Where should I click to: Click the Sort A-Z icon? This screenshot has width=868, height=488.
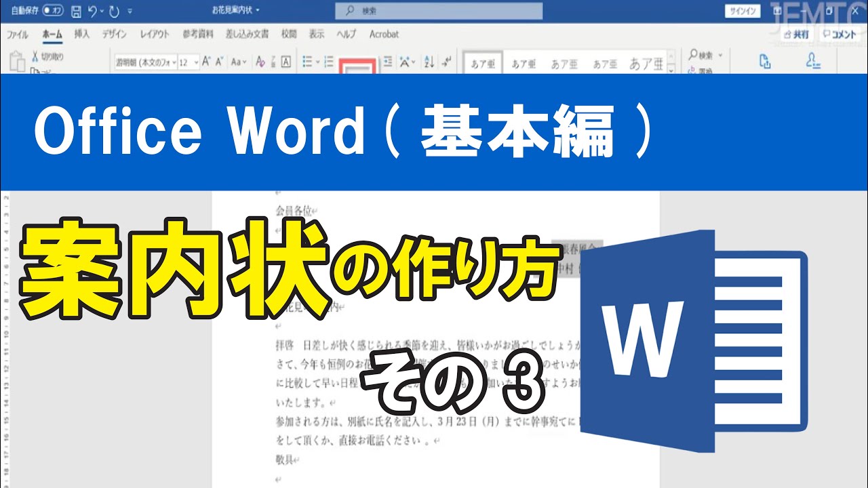(429, 62)
